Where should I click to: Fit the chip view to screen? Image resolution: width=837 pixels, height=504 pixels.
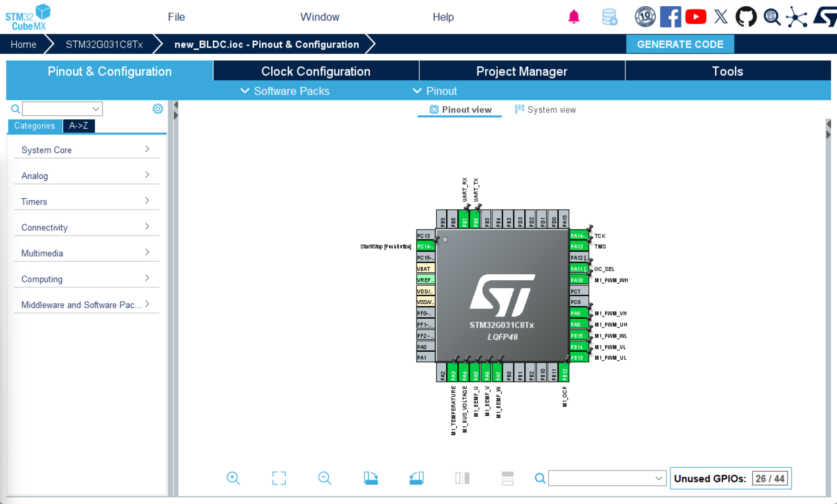(x=279, y=478)
